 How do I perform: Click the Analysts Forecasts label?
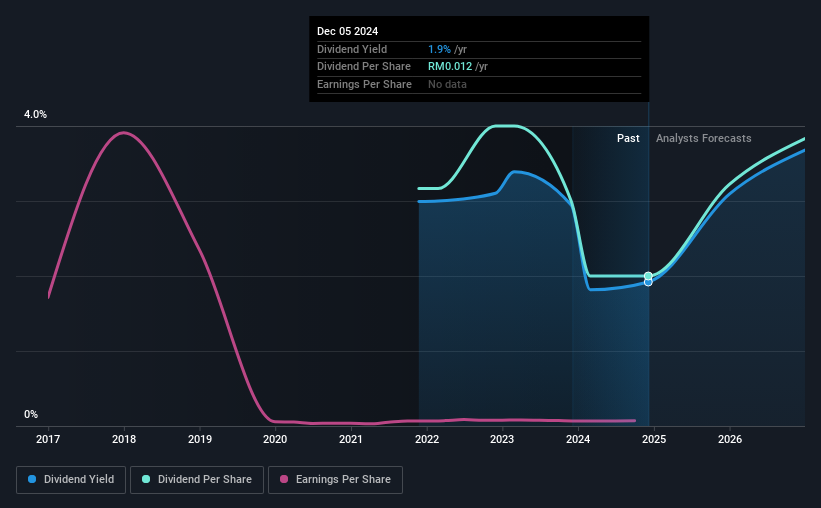pyautogui.click(x=703, y=138)
